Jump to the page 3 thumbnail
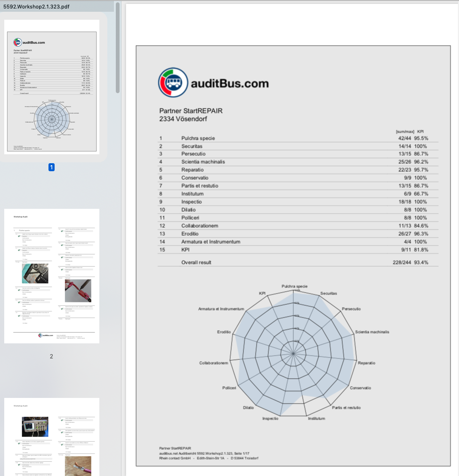This screenshot has width=459, height=476. click(x=52, y=437)
